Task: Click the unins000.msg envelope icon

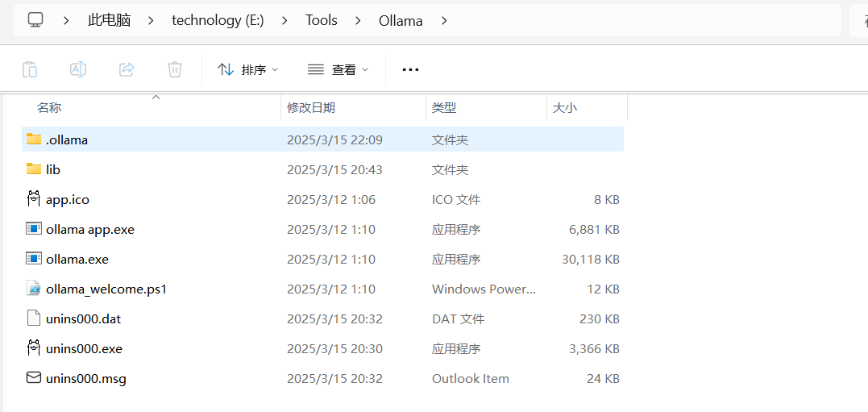Action: tap(34, 377)
